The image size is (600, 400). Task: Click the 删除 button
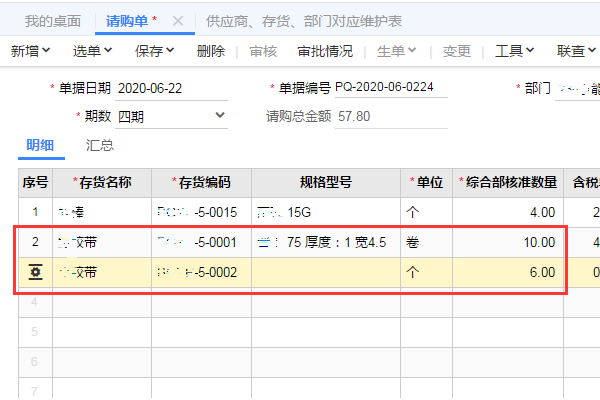click(211, 51)
